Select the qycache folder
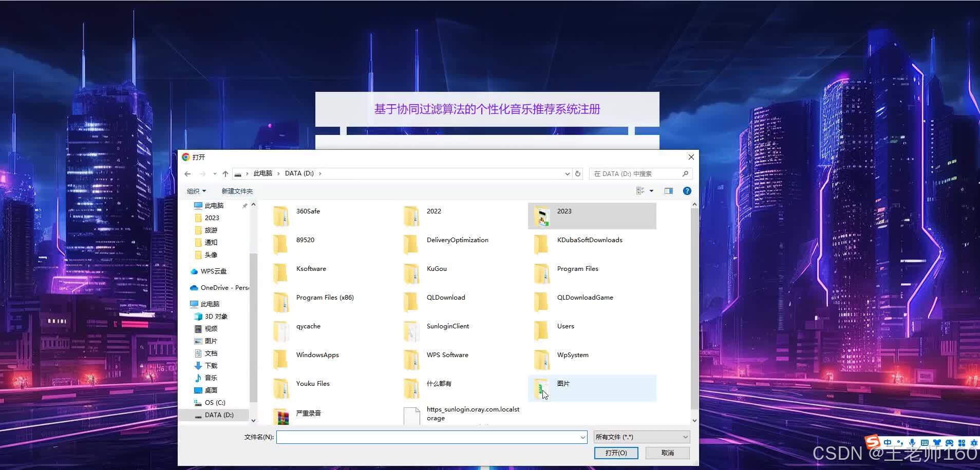 (332, 331)
